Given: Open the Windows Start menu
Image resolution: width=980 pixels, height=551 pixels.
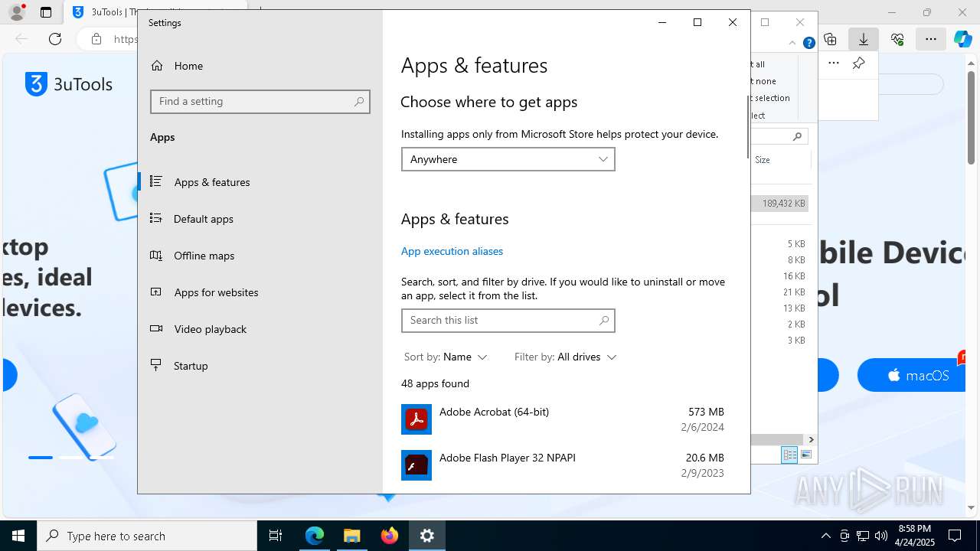Looking at the screenshot, I should pos(18,536).
